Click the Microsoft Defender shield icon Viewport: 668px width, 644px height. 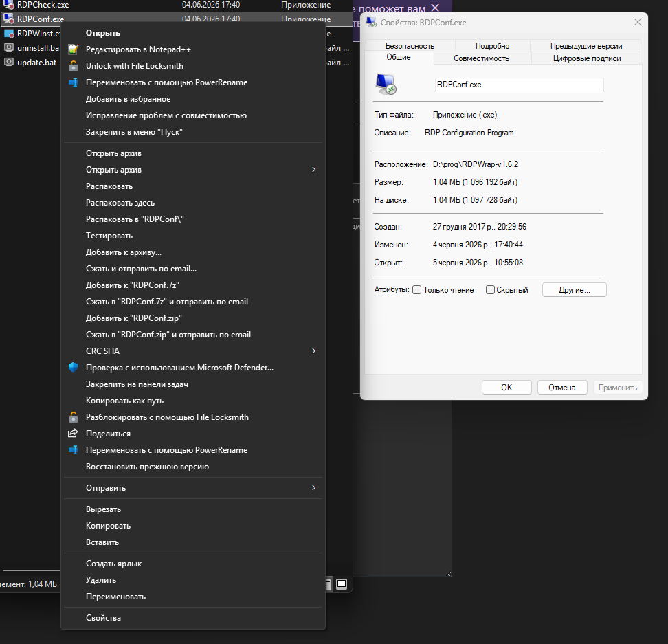[74, 368]
